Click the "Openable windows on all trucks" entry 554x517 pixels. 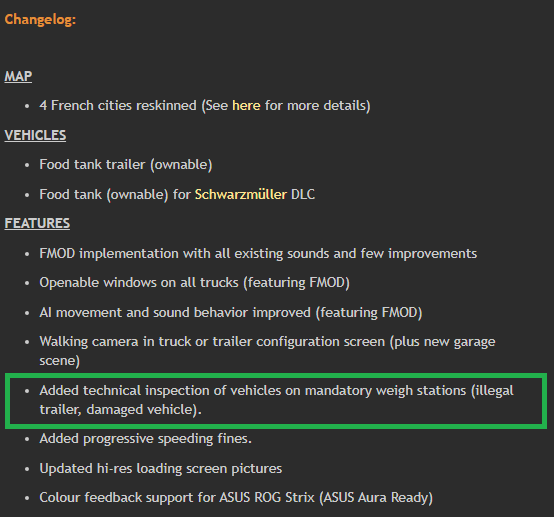click(x=195, y=282)
